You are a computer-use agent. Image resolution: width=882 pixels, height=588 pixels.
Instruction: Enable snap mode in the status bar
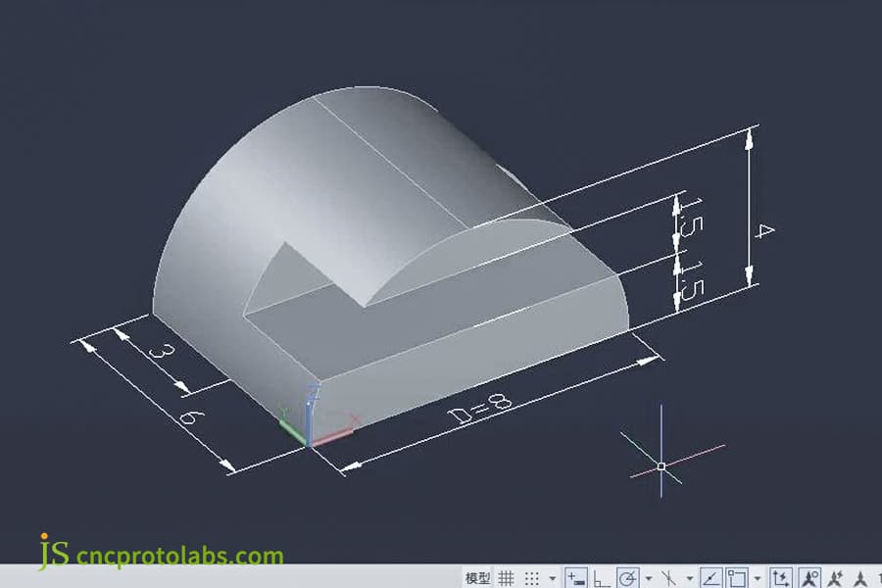point(532,573)
